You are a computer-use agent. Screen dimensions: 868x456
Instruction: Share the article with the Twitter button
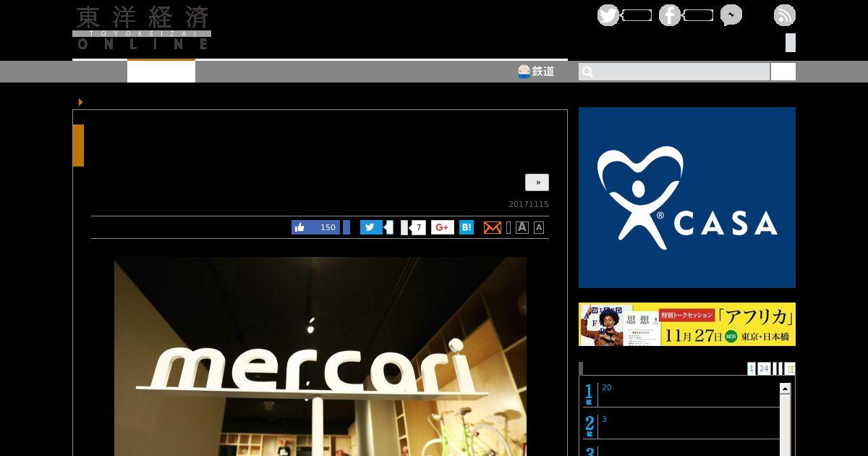click(371, 227)
